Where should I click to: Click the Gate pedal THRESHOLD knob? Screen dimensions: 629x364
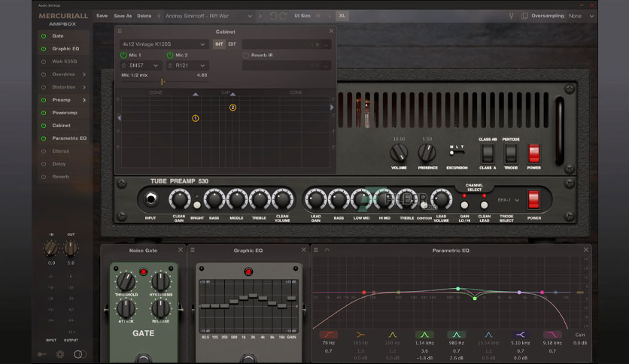coord(126,281)
